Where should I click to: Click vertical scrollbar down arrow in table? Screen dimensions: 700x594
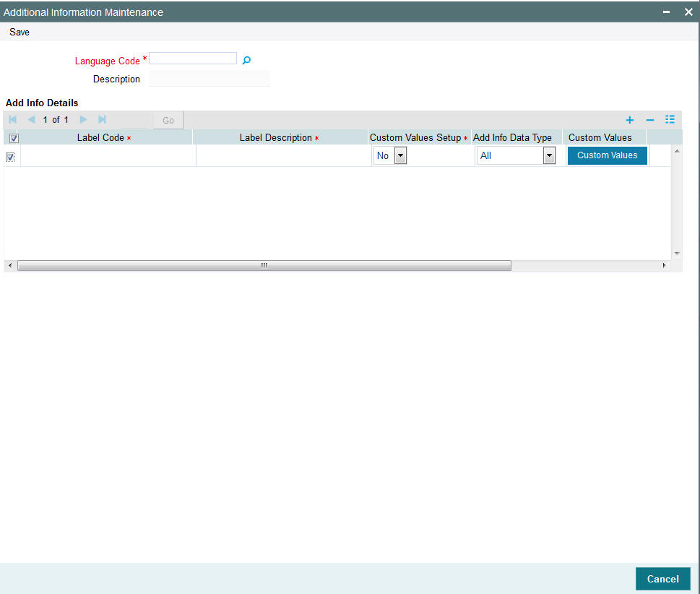pos(677,253)
